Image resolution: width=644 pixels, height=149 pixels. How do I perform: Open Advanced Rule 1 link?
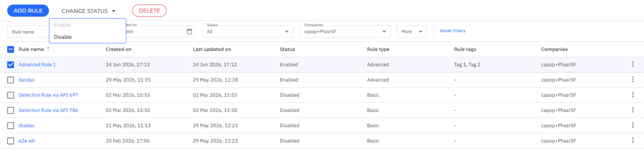[x=37, y=64]
